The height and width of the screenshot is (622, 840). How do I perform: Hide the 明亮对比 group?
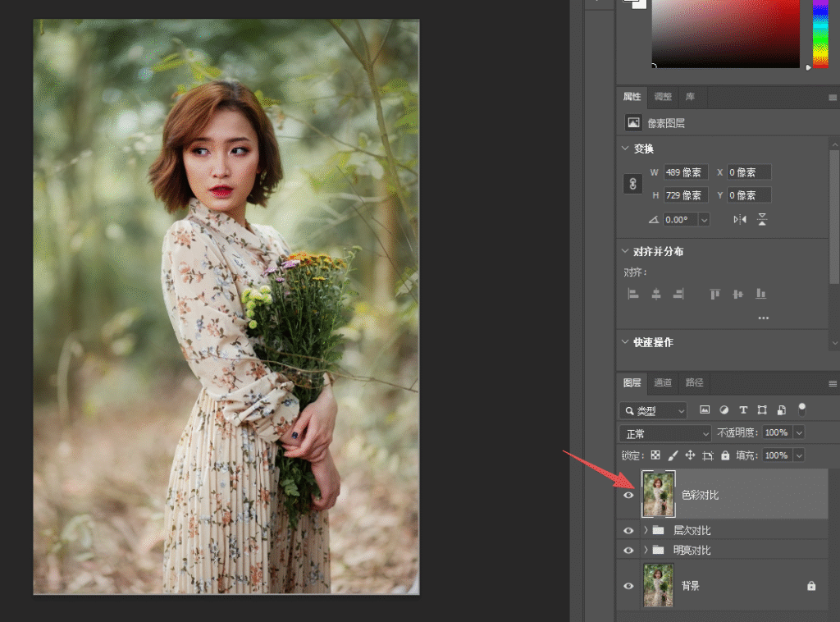pyautogui.click(x=629, y=551)
